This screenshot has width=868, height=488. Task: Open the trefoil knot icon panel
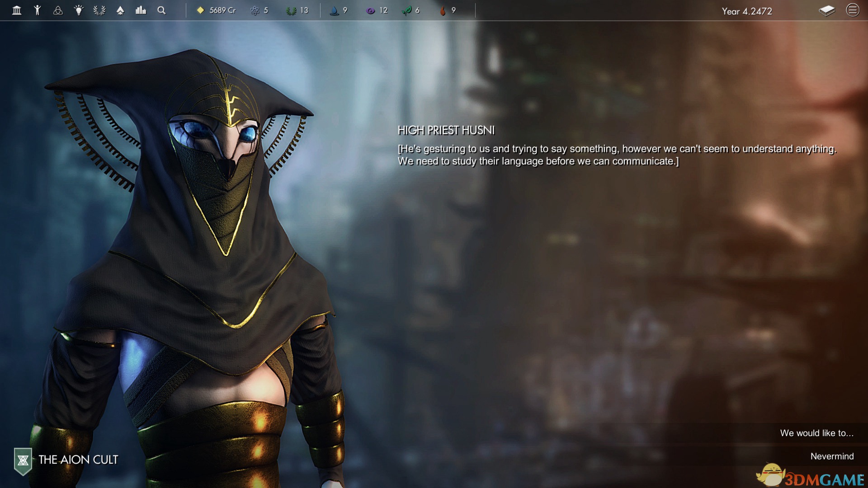coord(58,10)
